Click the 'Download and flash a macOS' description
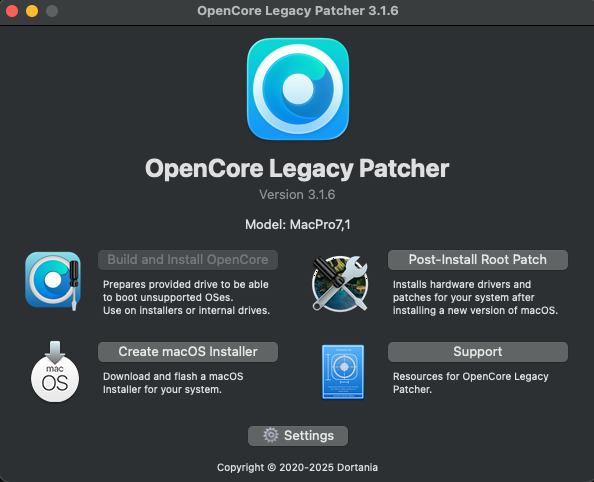 click(x=173, y=383)
